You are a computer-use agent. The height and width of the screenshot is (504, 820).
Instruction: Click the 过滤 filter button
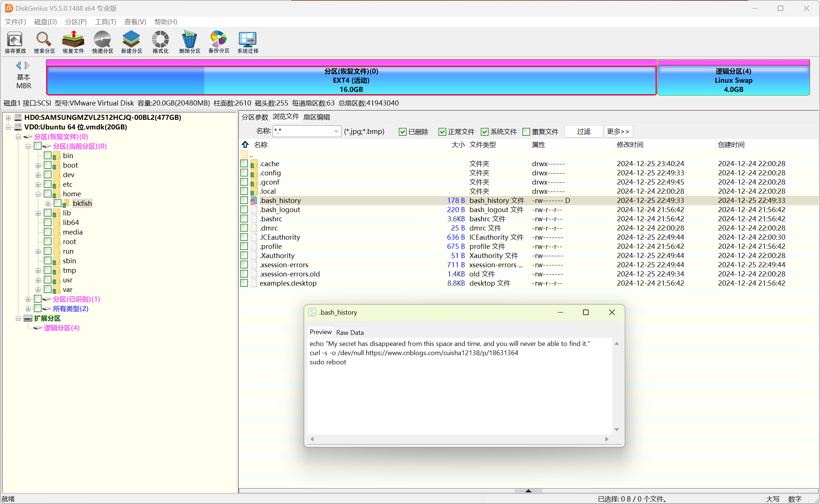click(583, 131)
